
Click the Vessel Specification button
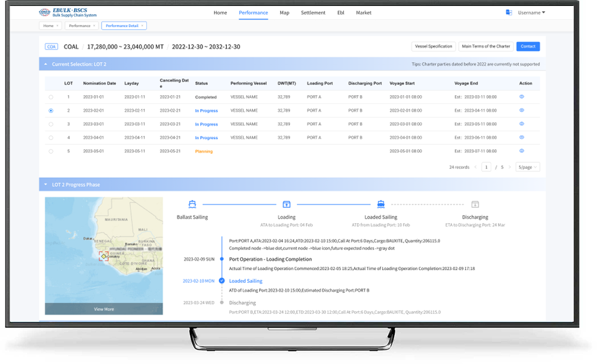pos(433,46)
